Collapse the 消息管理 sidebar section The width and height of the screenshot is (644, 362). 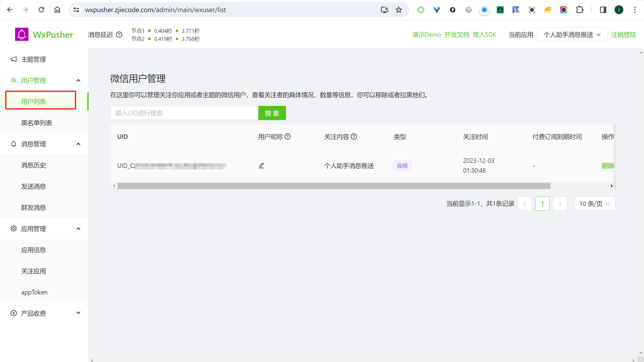point(78,144)
